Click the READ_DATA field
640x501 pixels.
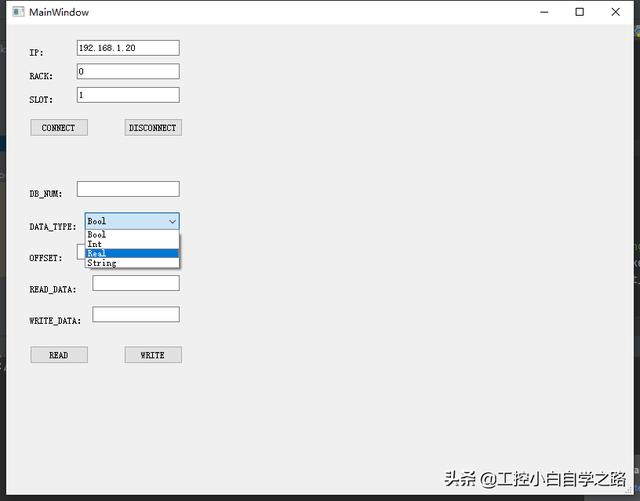(x=136, y=283)
